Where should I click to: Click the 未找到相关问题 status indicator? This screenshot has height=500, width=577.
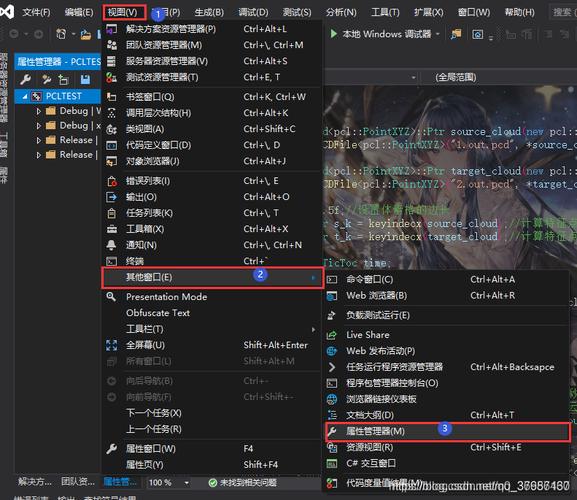243,483
